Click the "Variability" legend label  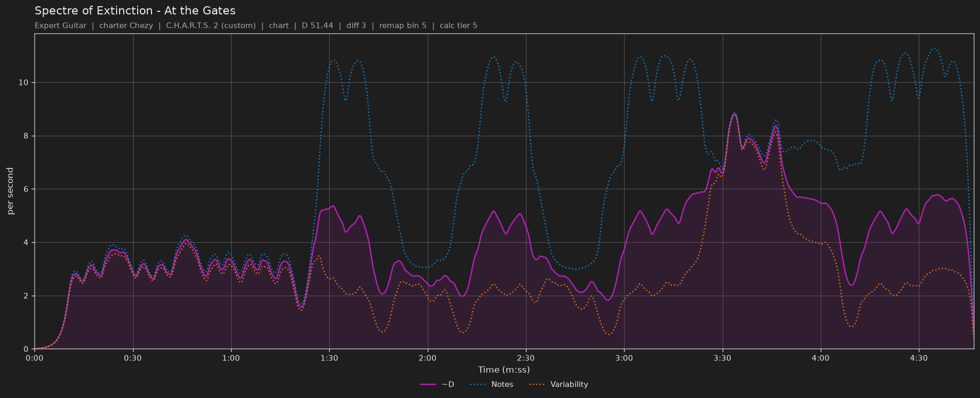tap(569, 385)
